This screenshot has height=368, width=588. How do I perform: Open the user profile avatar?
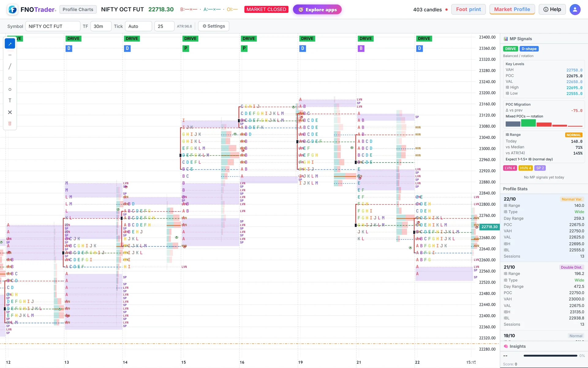tap(575, 10)
